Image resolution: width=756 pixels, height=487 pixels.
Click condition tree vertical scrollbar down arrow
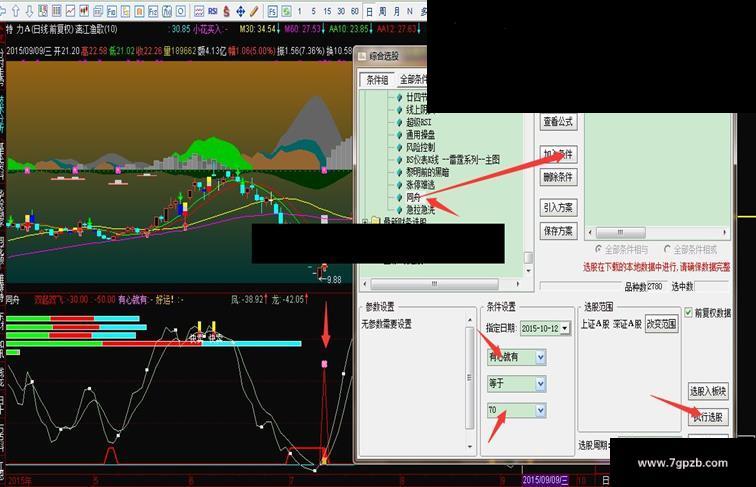click(x=528, y=271)
